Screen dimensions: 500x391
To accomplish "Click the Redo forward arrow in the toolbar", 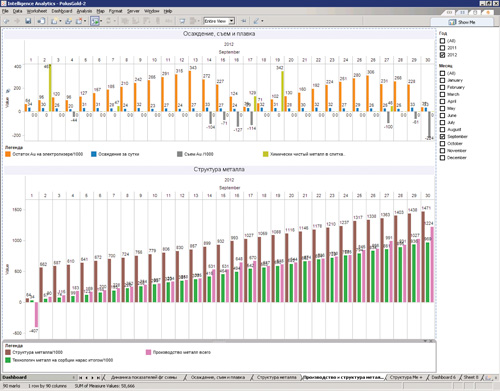I will point(17,21).
